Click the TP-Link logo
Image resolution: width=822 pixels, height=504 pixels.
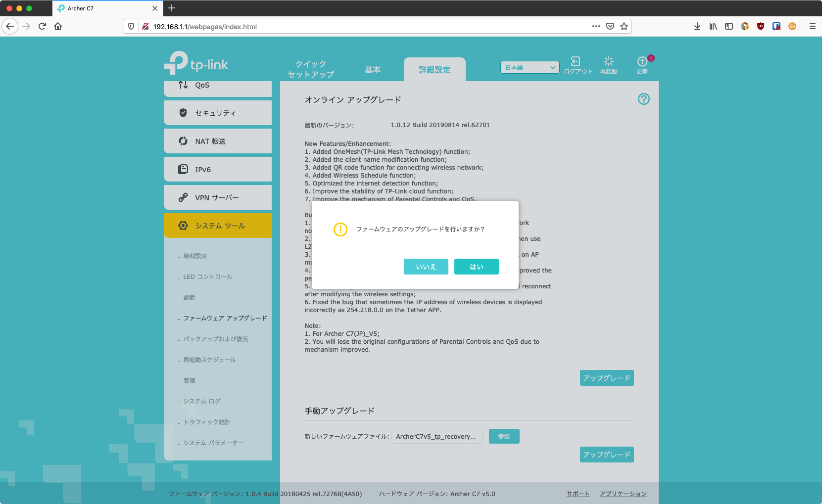click(196, 64)
